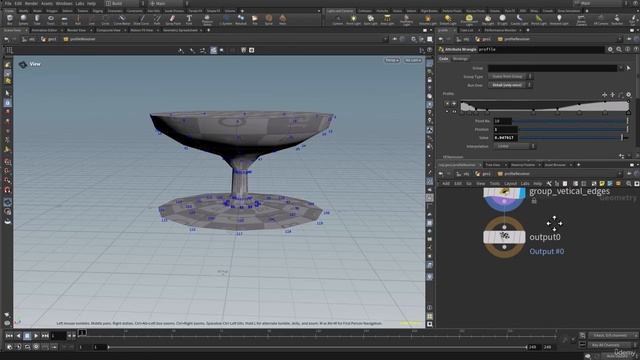Open the Group Type dropdown

[510, 76]
